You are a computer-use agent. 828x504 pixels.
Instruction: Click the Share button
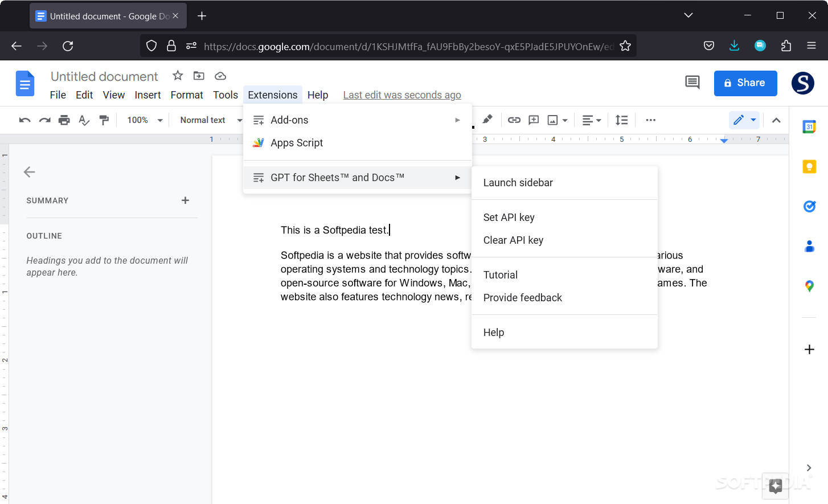(745, 83)
